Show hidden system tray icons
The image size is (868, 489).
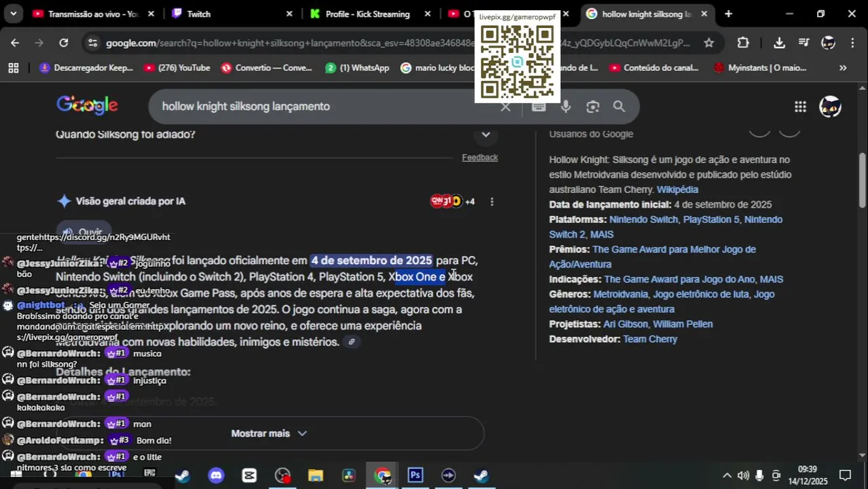[x=727, y=475]
